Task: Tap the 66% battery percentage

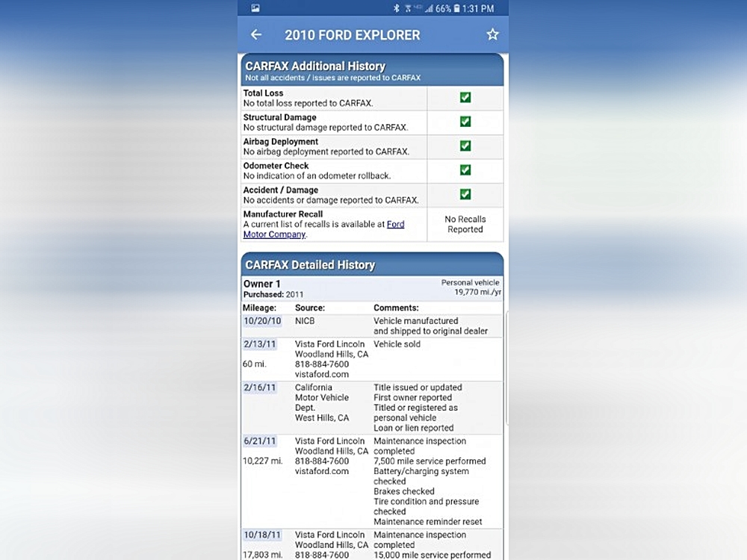Action: (x=443, y=8)
